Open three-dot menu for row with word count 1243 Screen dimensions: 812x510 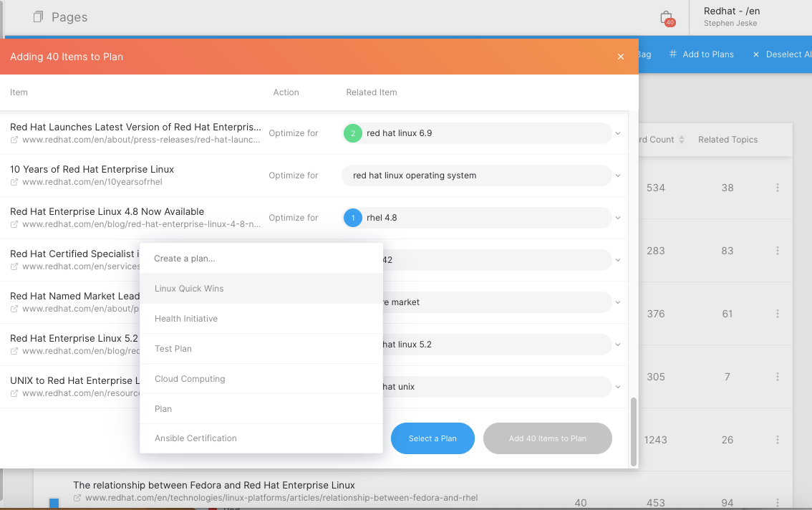(777, 440)
